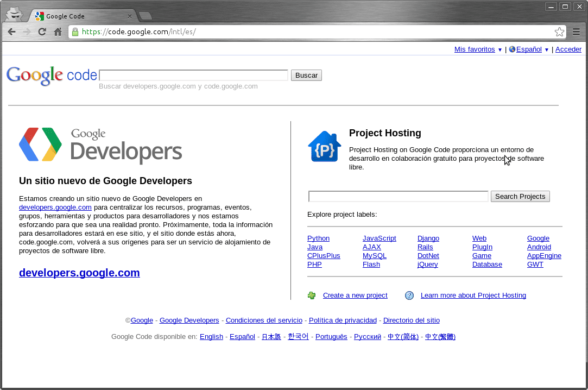588x390 pixels.
Task: Open the Chrome menu (three bars)
Action: pos(577,32)
